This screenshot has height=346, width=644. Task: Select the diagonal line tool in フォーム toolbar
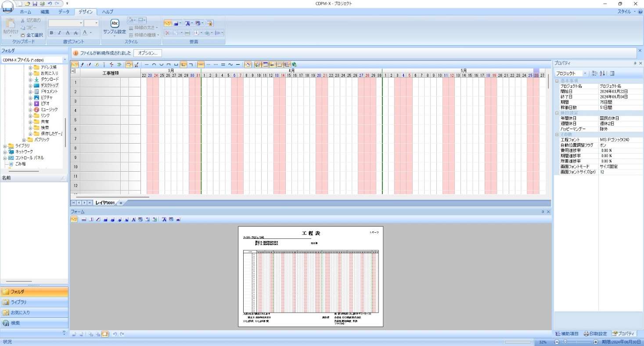pyautogui.click(x=98, y=220)
